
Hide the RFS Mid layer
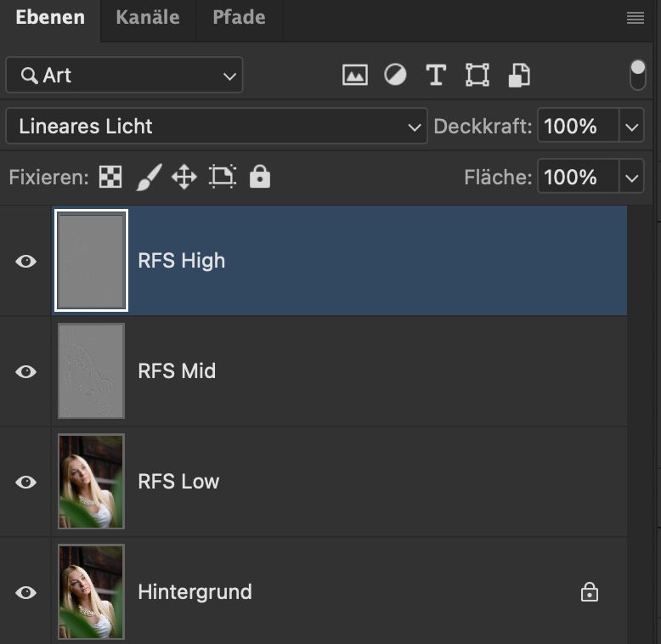pyautogui.click(x=26, y=371)
